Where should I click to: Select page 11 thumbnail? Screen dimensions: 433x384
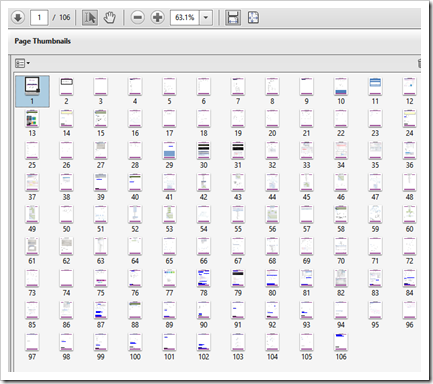click(x=375, y=87)
